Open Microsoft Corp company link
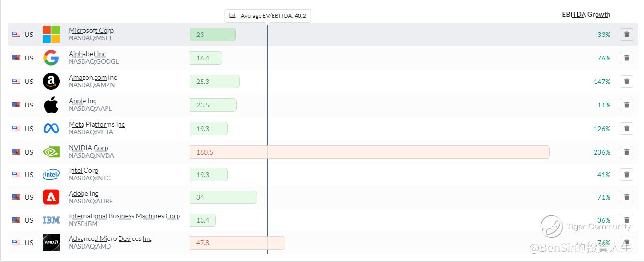The width and height of the screenshot is (644, 262). [91, 31]
